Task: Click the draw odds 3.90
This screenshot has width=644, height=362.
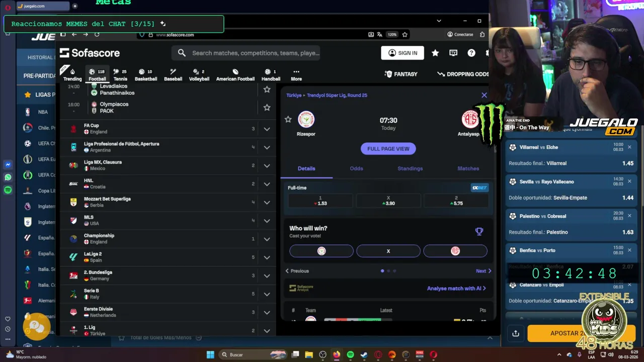Action: pos(388,201)
